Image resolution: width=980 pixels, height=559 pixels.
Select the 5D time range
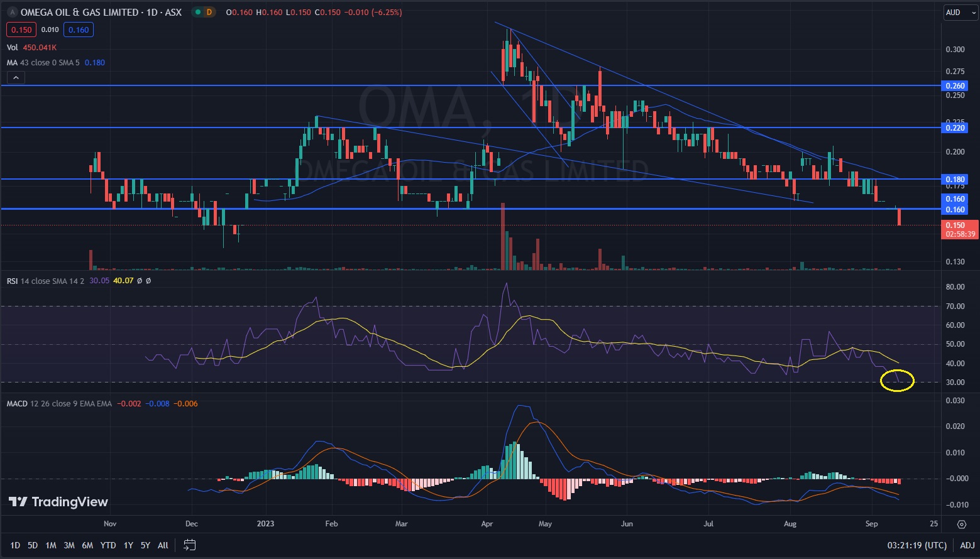33,545
